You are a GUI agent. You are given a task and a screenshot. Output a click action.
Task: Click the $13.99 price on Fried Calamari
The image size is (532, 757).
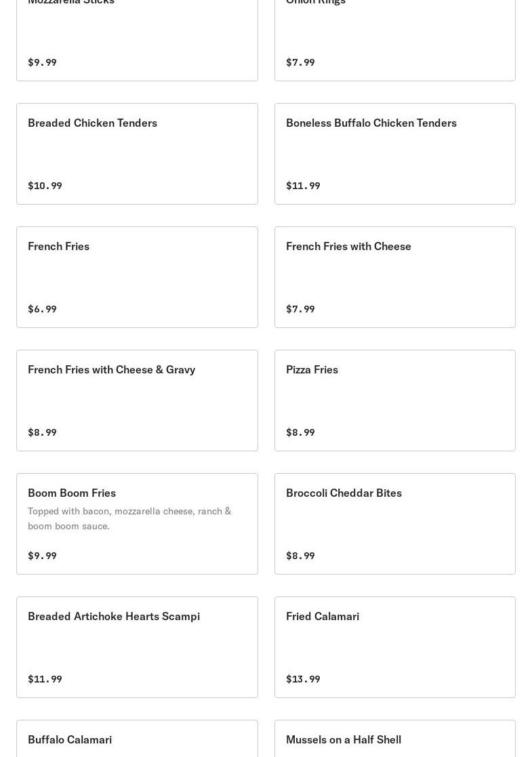click(303, 678)
